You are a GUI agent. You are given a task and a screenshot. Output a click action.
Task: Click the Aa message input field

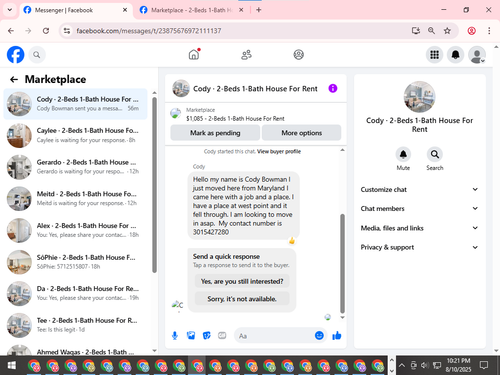tap(274, 336)
